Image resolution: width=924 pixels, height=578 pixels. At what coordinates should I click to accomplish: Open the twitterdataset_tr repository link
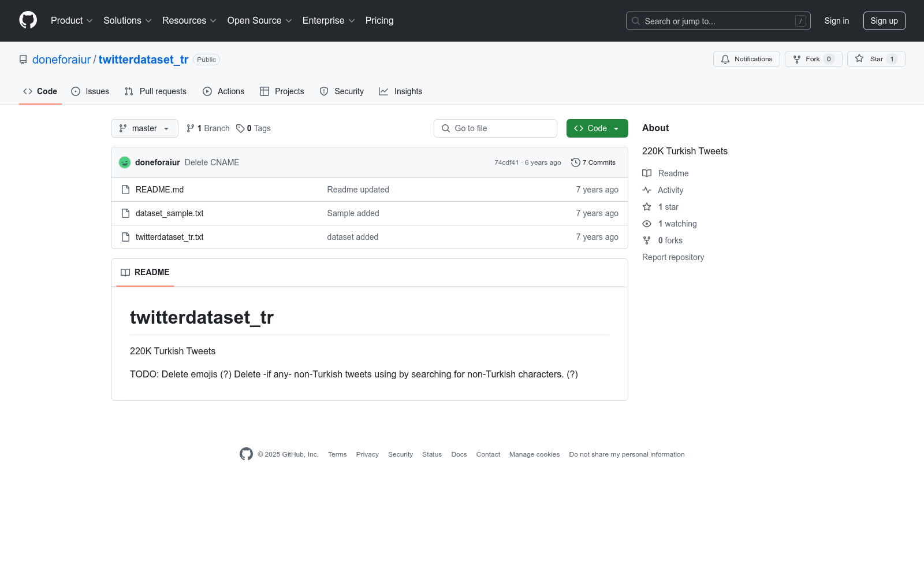coord(144,60)
